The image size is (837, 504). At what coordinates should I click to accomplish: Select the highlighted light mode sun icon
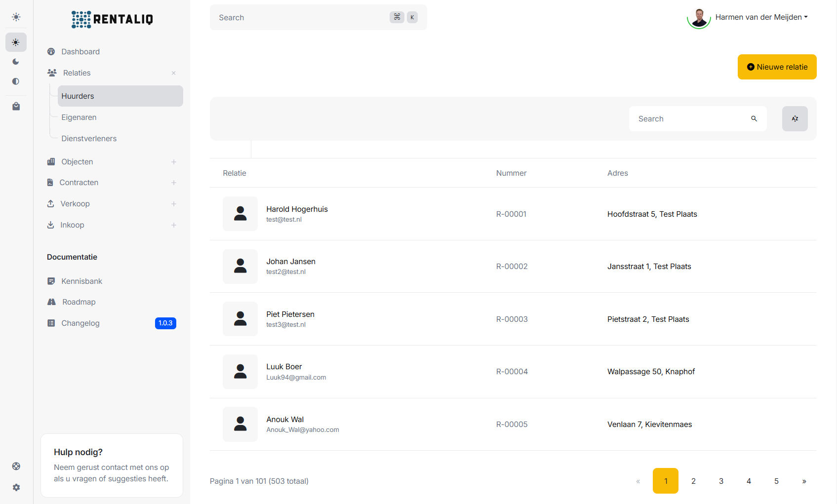[16, 42]
